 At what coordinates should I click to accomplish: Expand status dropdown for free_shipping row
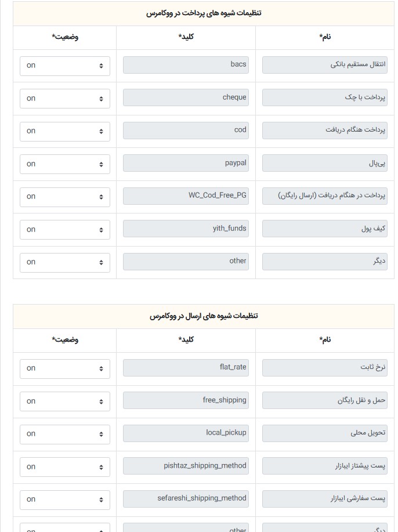click(65, 401)
